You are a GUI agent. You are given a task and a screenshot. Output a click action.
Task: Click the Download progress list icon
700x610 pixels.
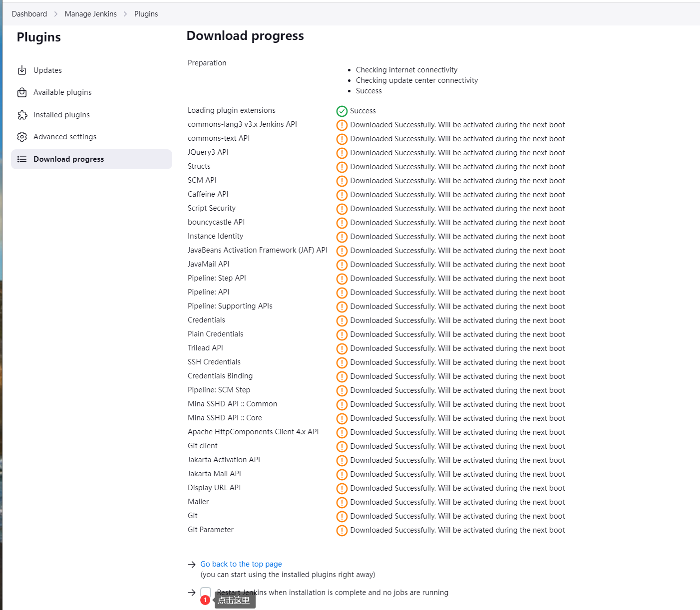[x=22, y=159]
